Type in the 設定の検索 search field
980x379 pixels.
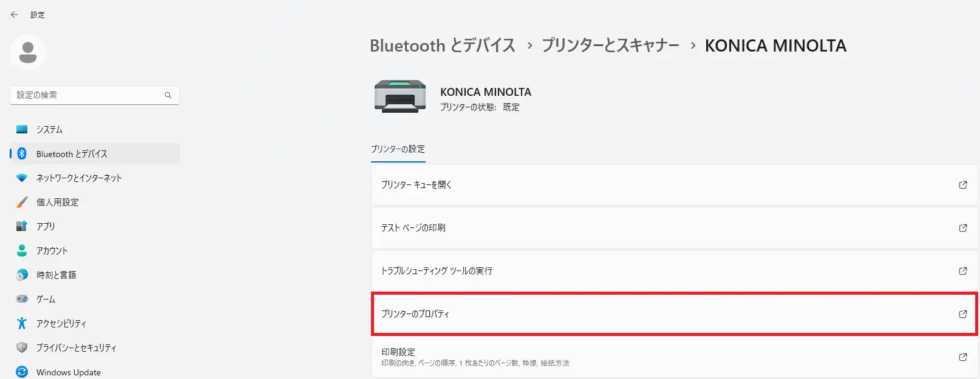coord(88,95)
